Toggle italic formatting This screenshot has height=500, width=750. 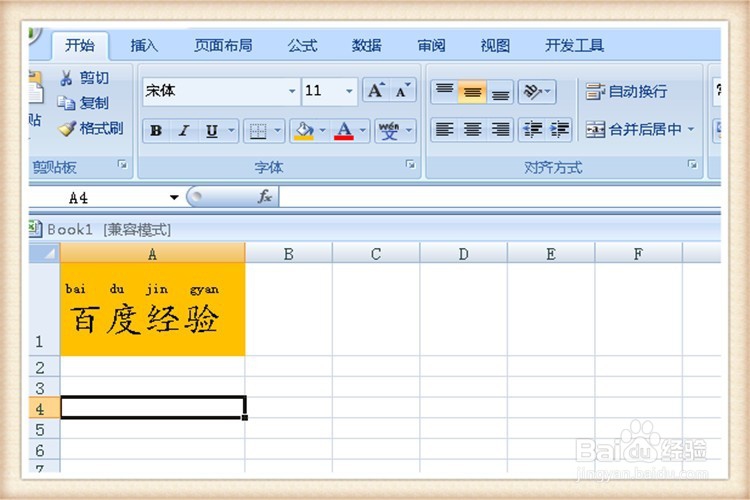[x=184, y=130]
